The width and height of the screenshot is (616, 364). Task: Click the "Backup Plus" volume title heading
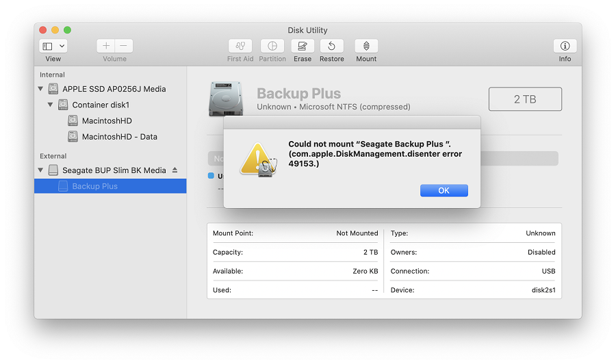pos(298,94)
